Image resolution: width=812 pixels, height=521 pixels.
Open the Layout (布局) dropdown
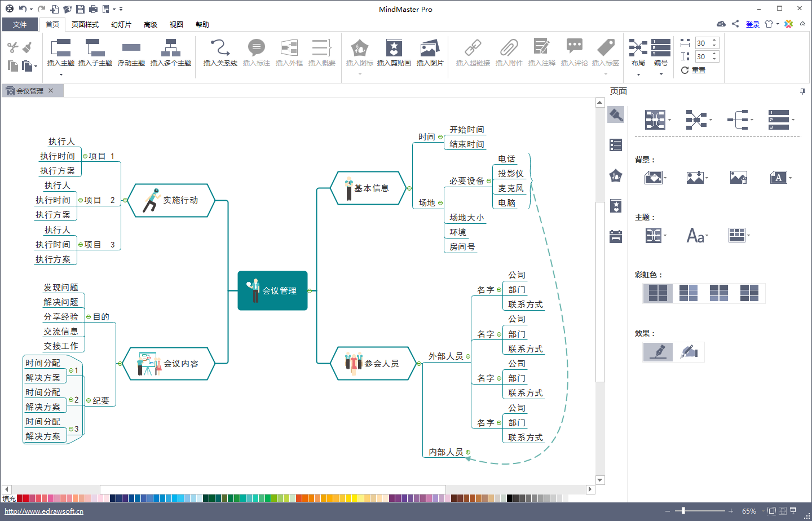click(x=638, y=74)
